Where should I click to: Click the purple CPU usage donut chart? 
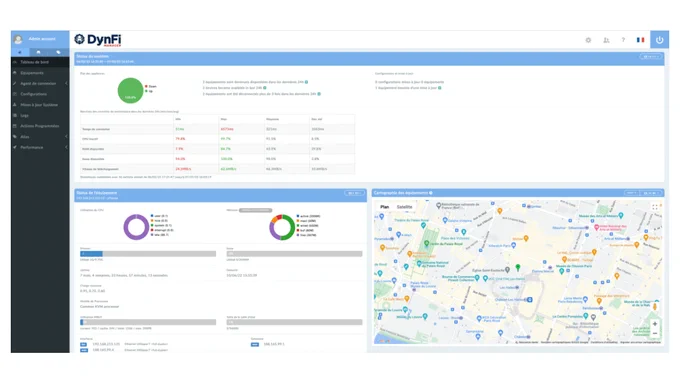tap(136, 226)
